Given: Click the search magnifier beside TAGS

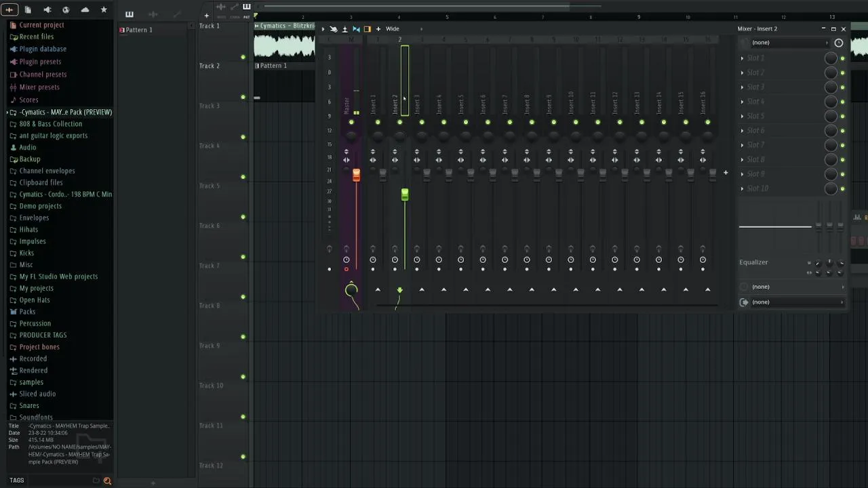Looking at the screenshot, I should pos(107,481).
